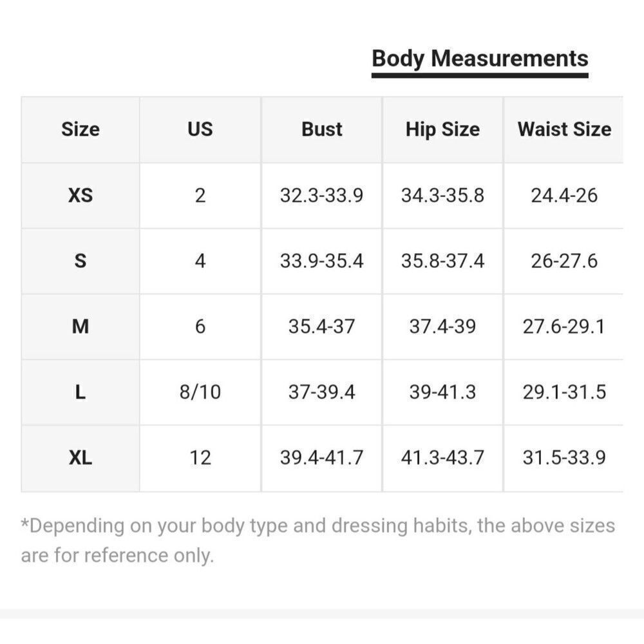Click hip value 35.8-37.4
The image size is (644, 644).
[x=443, y=261]
